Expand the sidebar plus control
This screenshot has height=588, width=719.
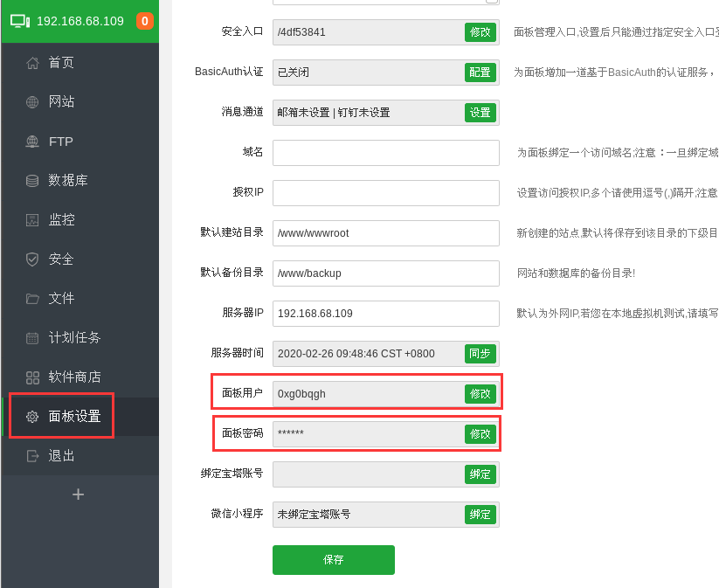click(77, 494)
